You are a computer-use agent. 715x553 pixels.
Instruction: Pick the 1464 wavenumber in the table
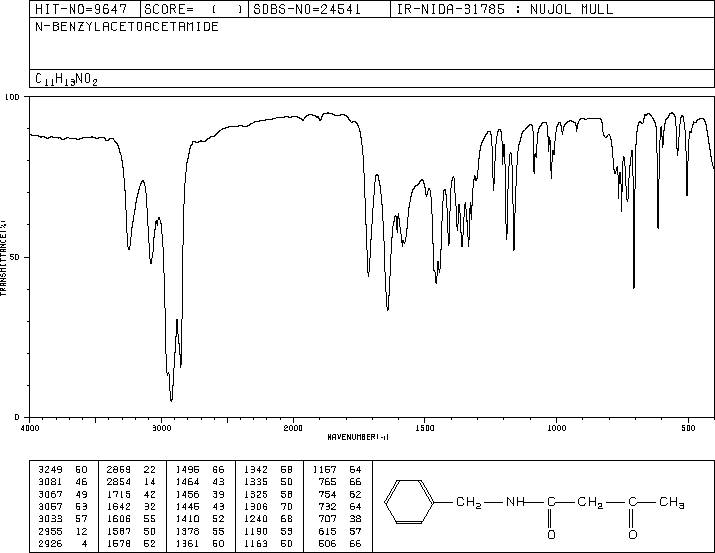(x=187, y=482)
